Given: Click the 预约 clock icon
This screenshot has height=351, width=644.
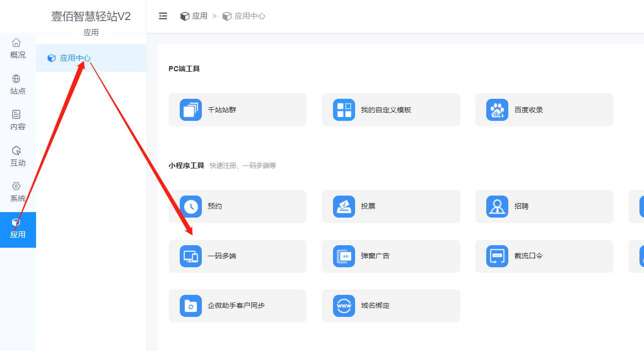Looking at the screenshot, I should point(191,207).
